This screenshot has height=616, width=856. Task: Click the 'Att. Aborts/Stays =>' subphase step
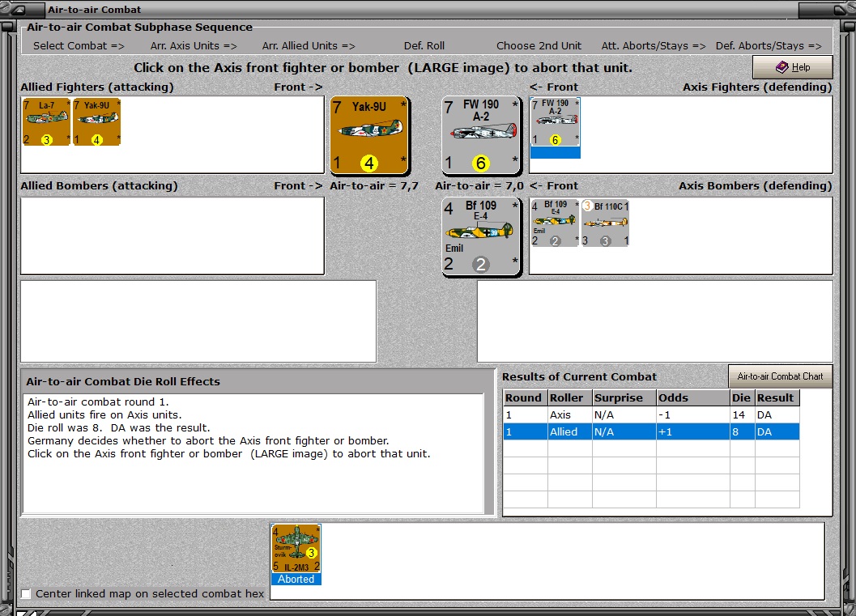(x=654, y=46)
